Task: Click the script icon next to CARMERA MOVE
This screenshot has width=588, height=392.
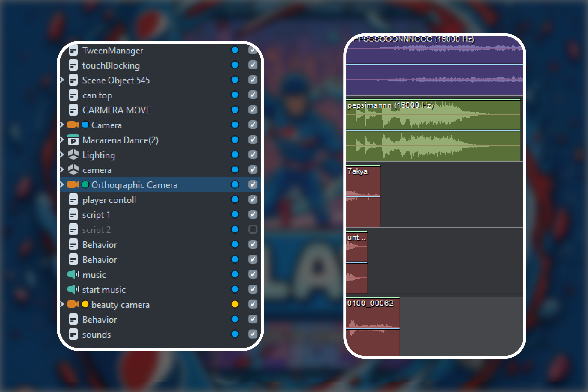Action: [x=73, y=110]
